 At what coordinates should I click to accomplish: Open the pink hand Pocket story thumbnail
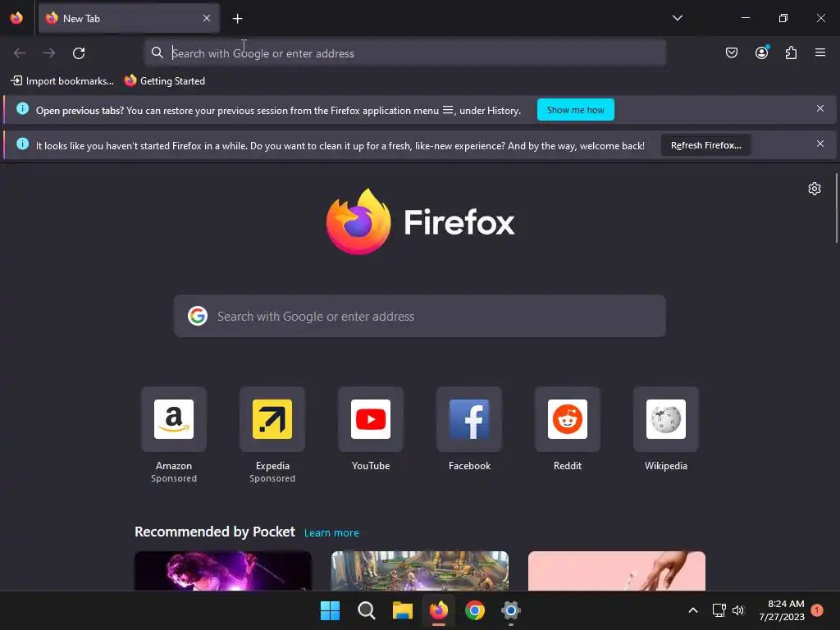click(617, 571)
